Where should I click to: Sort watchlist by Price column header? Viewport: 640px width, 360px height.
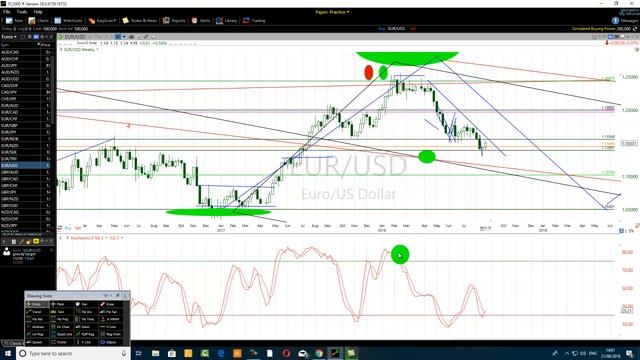(x=45, y=45)
